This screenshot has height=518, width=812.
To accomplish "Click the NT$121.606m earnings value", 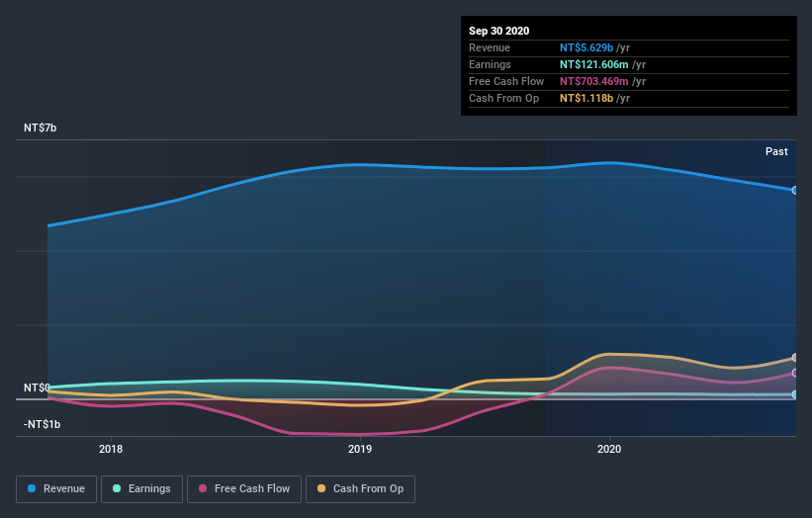I will point(594,64).
